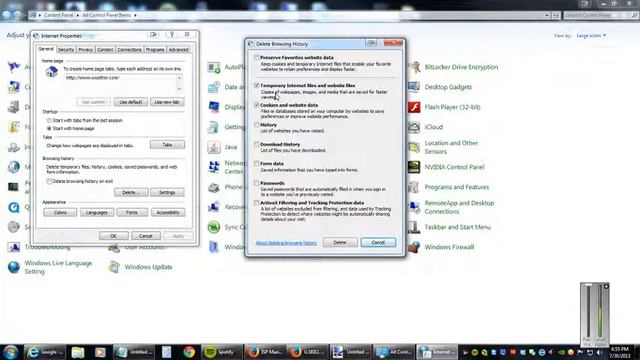The height and width of the screenshot is (360, 640).
Task: Open Internet Explorer in taskbar
Action: tap(45, 352)
